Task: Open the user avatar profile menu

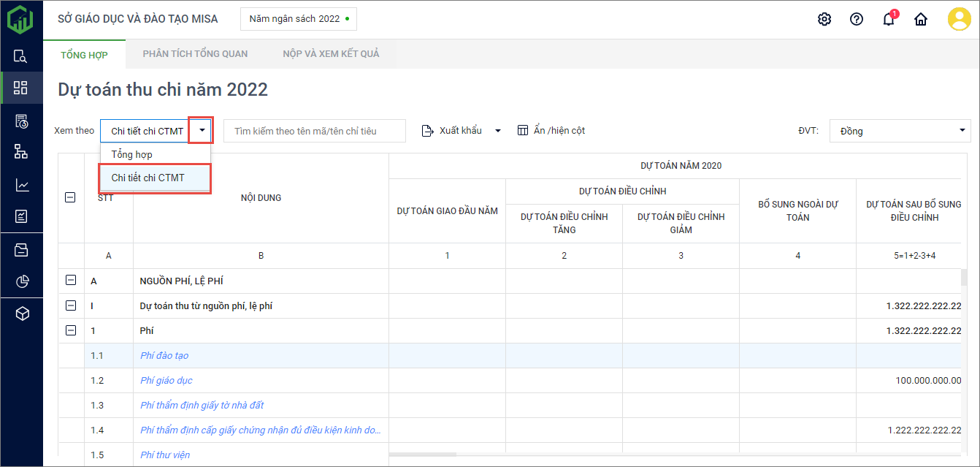Action: coord(959,19)
